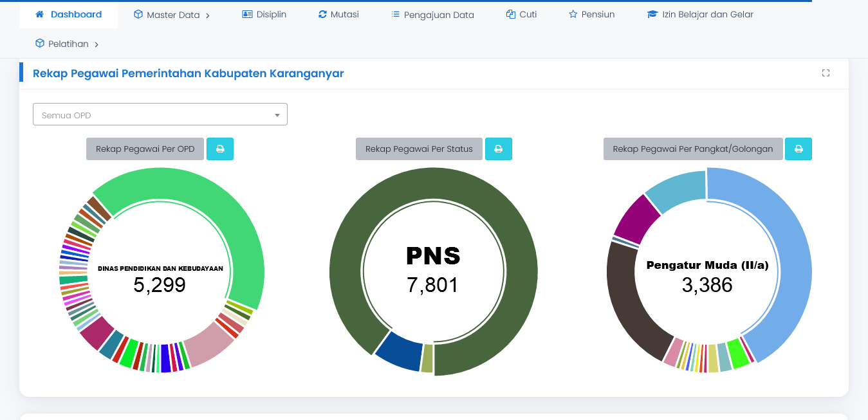Click the print icon beside Rekap Pegawai Per Pangkat/Golongan
This screenshot has width=868, height=420.
click(799, 149)
